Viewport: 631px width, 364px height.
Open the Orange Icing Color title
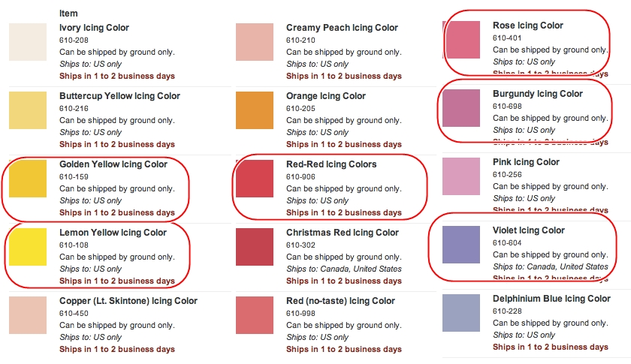[x=325, y=96]
